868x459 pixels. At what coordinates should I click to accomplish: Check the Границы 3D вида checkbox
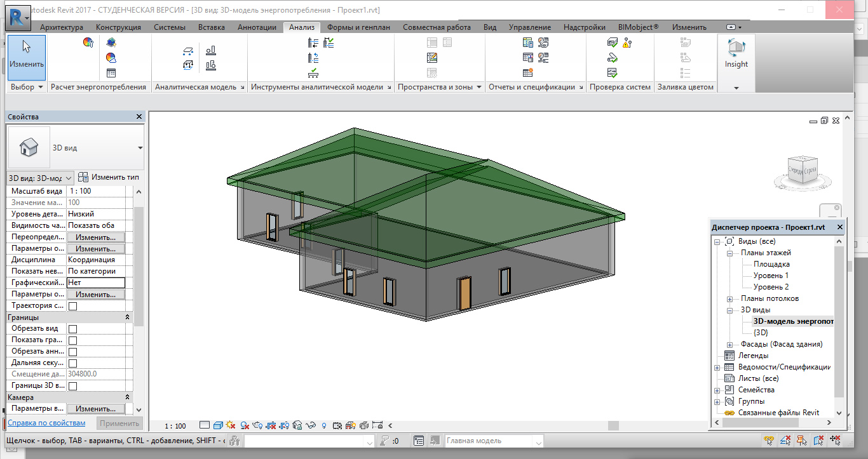[72, 386]
